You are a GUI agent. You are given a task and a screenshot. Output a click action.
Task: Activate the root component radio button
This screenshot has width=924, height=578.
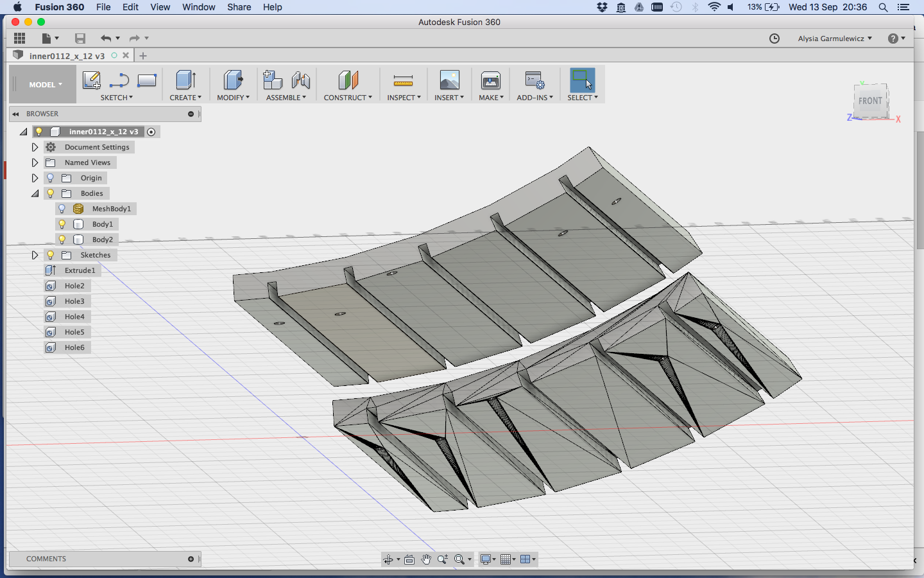(151, 132)
